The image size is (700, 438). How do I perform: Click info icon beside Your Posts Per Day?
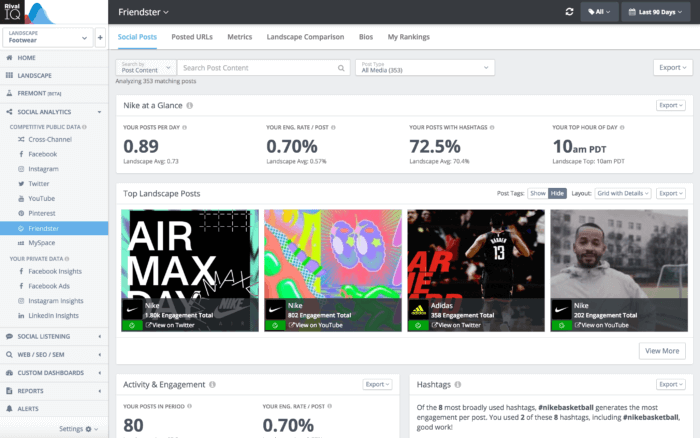(x=184, y=128)
